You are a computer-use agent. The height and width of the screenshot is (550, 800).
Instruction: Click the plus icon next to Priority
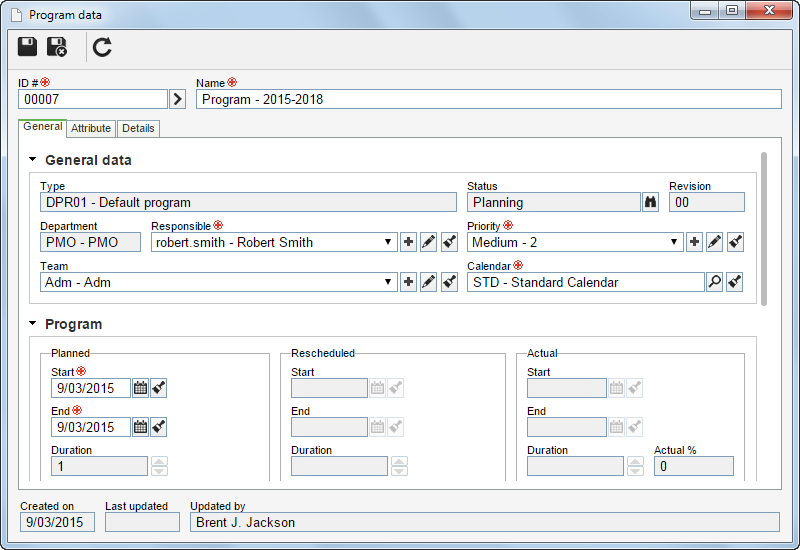coord(694,242)
